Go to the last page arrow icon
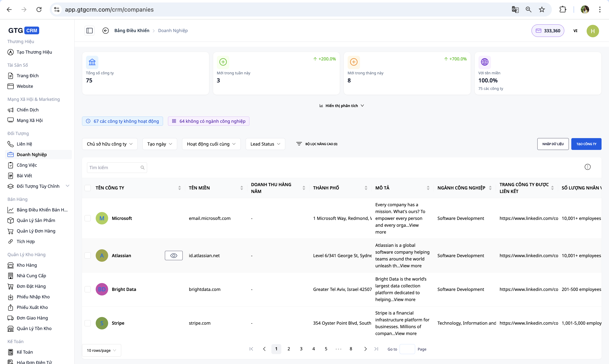 [x=376, y=349]
